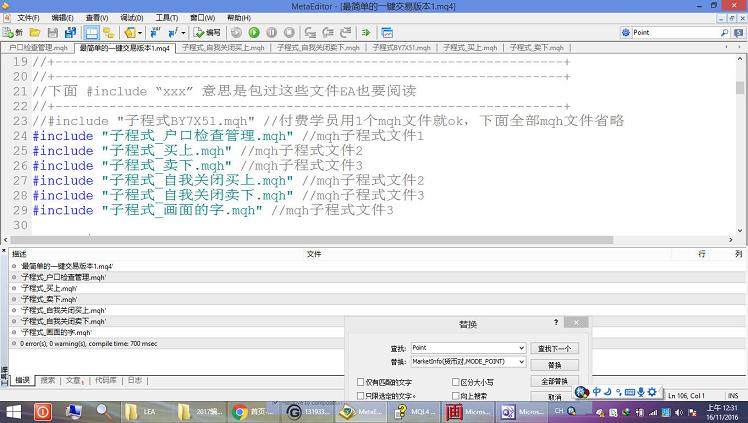Click the Step Over debug icon
This screenshot has height=423, width=748.
coord(328,32)
